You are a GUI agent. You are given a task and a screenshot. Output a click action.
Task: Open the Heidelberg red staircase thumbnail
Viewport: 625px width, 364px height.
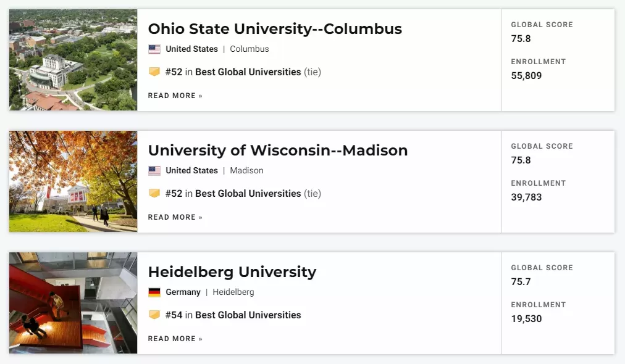[73, 303]
